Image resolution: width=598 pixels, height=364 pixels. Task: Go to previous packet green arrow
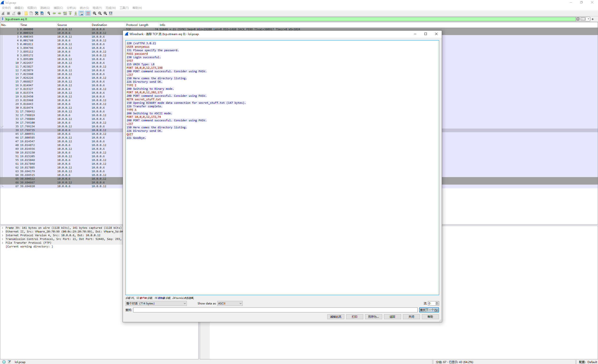(54, 13)
